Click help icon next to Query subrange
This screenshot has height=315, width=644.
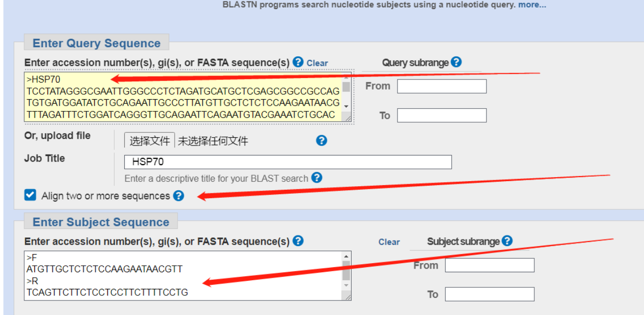coord(456,62)
